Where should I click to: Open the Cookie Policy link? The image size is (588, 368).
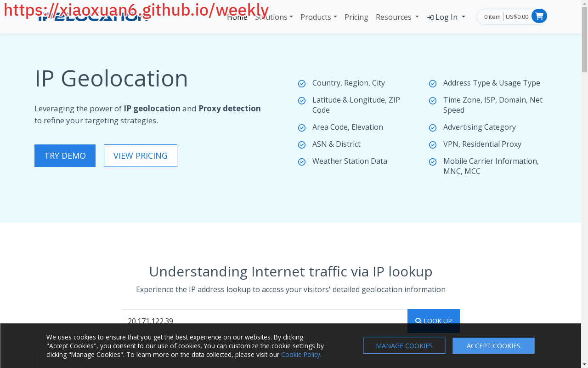(x=300, y=355)
